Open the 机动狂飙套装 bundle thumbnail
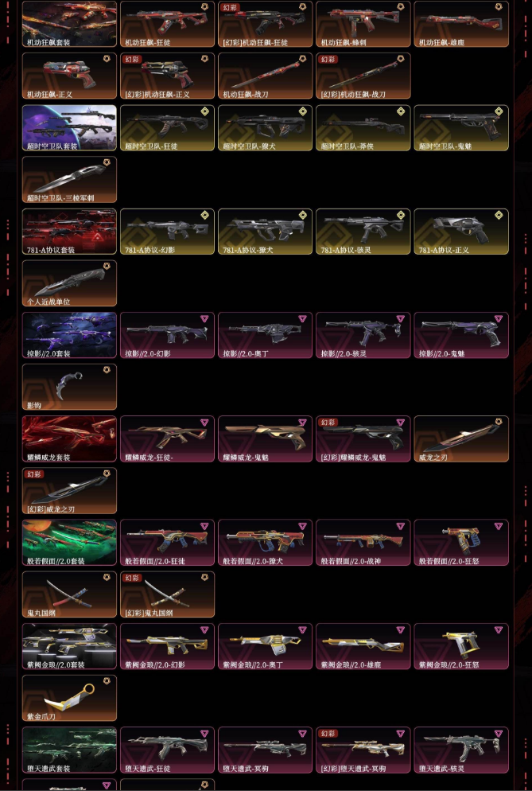The height and width of the screenshot is (791, 532). [70, 24]
